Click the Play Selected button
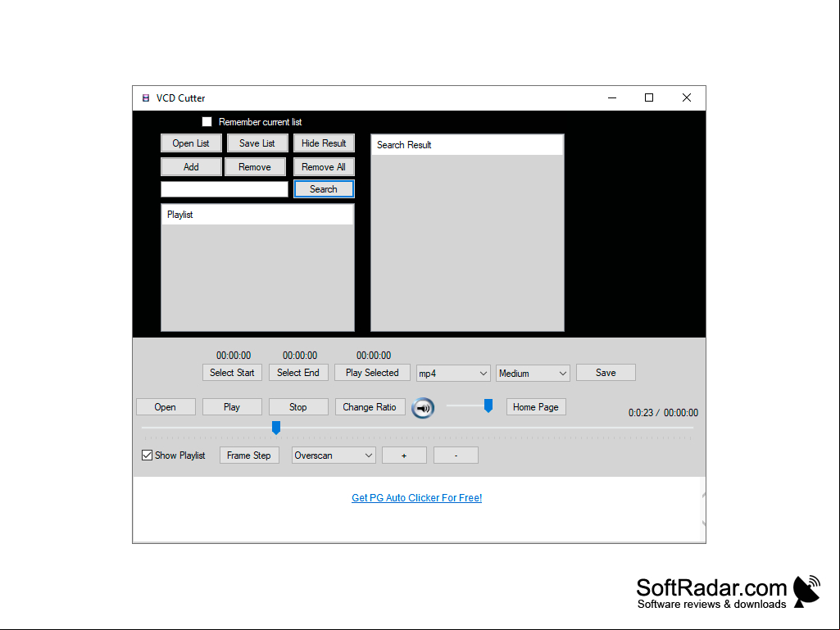 372,372
